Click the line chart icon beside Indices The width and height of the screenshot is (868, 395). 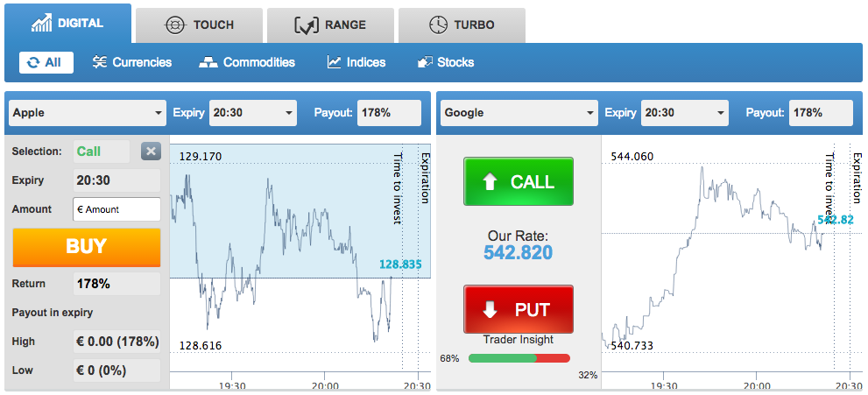[334, 62]
